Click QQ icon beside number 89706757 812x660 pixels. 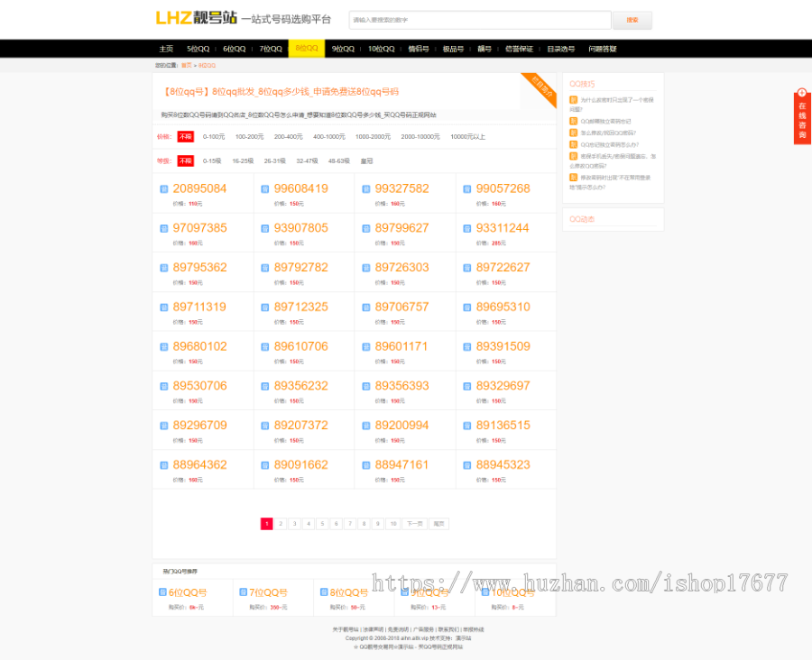coord(366,307)
